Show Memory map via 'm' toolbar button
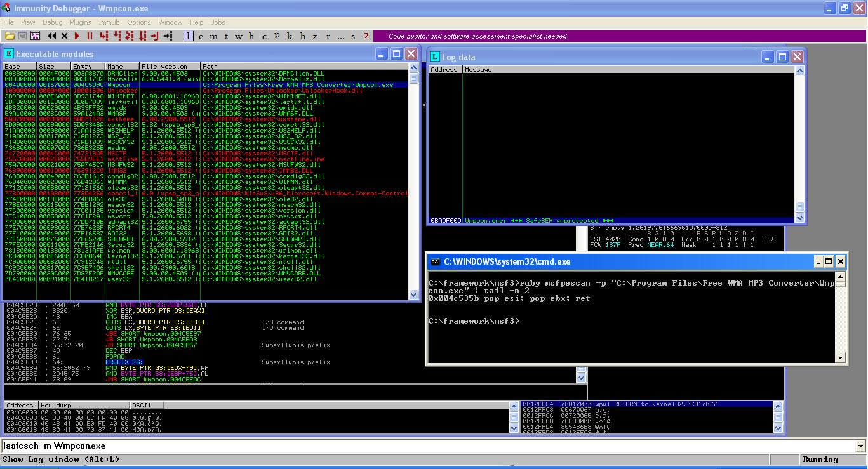Image resolution: width=868 pixels, height=469 pixels. coord(214,36)
